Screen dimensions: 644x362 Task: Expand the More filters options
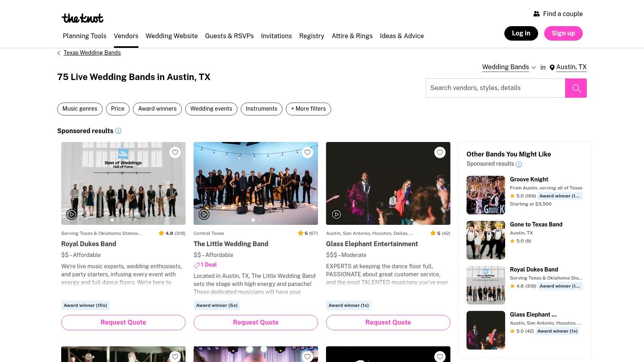click(x=308, y=109)
